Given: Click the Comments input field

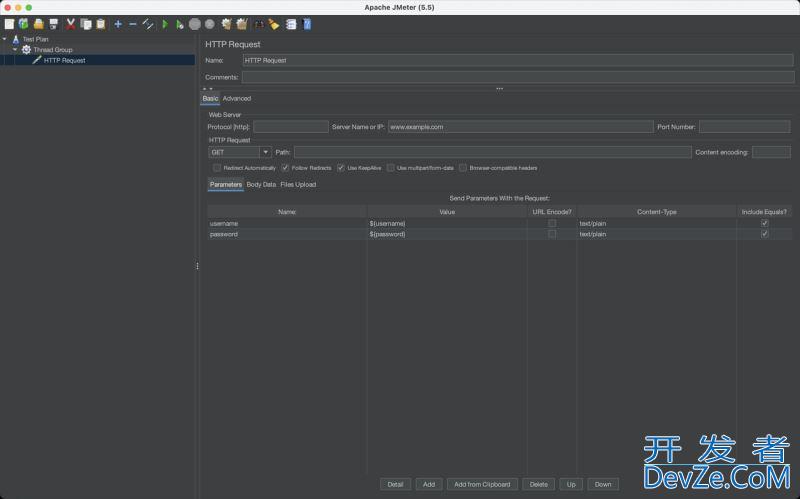Looking at the screenshot, I should pyautogui.click(x=518, y=77).
